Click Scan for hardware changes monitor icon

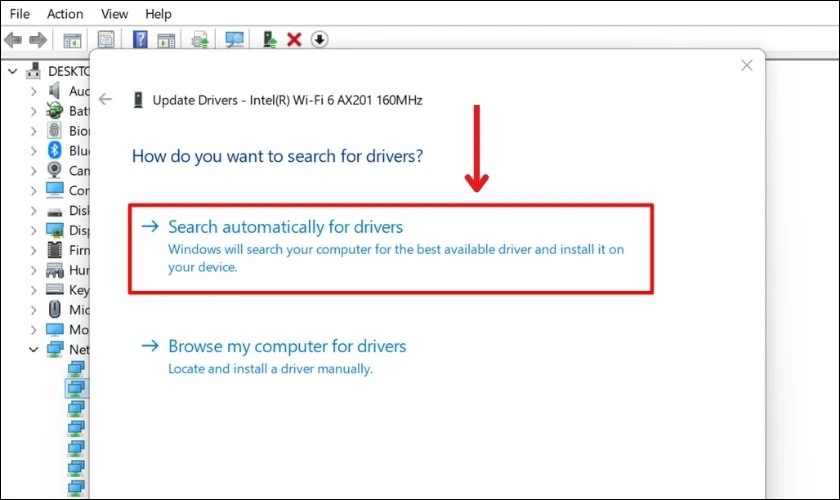[234, 40]
